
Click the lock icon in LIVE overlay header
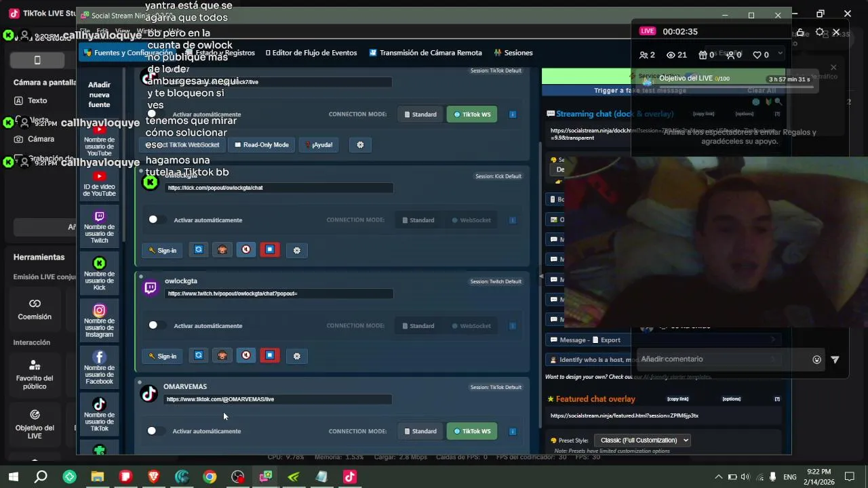tap(800, 32)
